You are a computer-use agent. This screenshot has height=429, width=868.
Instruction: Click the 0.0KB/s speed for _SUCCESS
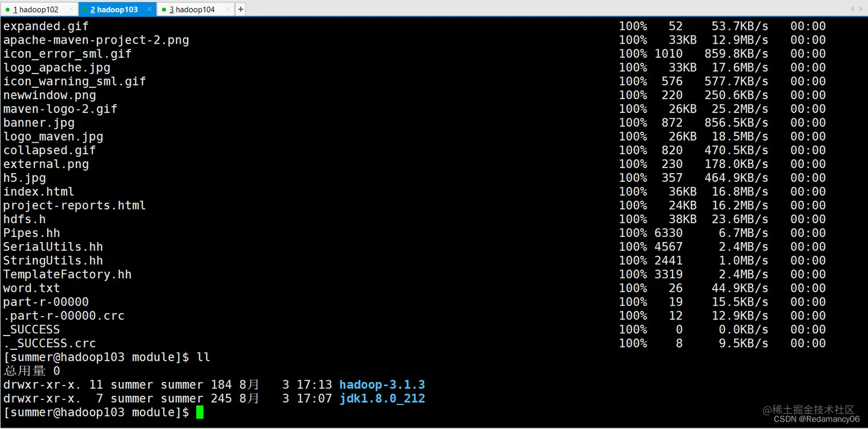coord(743,329)
